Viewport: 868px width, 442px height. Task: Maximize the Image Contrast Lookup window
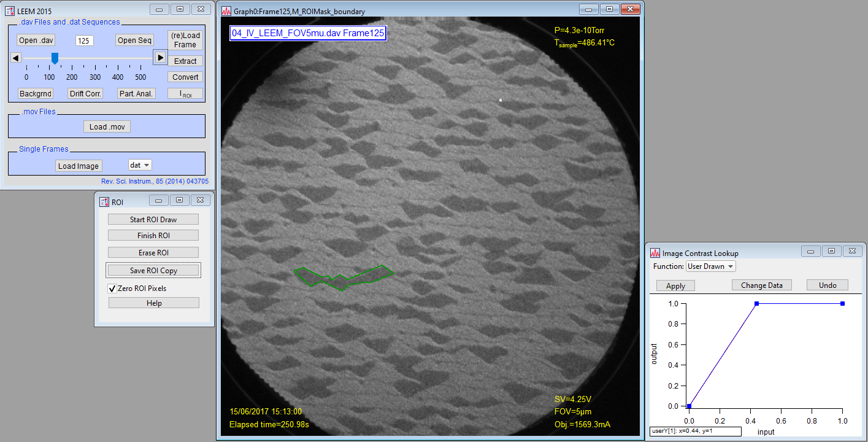pyautogui.click(x=831, y=252)
